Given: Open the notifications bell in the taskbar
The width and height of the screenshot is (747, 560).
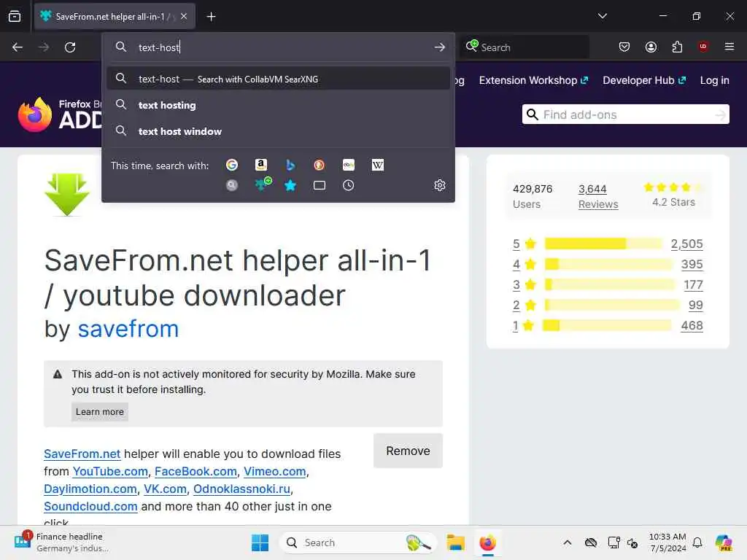Looking at the screenshot, I should coord(697,542).
